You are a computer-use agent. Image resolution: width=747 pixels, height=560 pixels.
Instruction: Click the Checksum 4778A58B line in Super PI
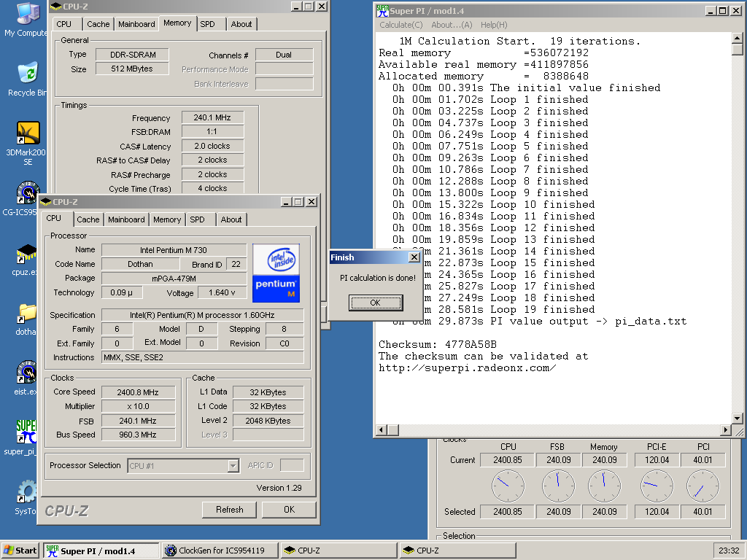click(x=438, y=344)
